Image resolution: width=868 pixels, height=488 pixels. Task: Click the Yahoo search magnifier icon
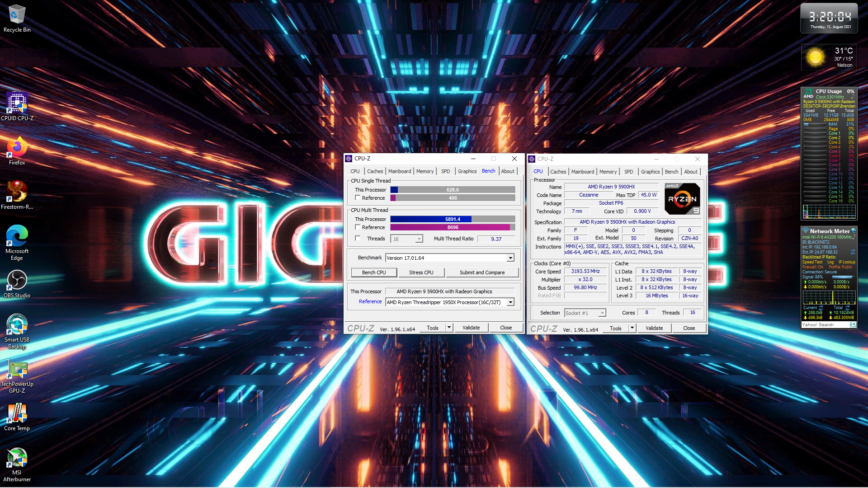tap(852, 325)
